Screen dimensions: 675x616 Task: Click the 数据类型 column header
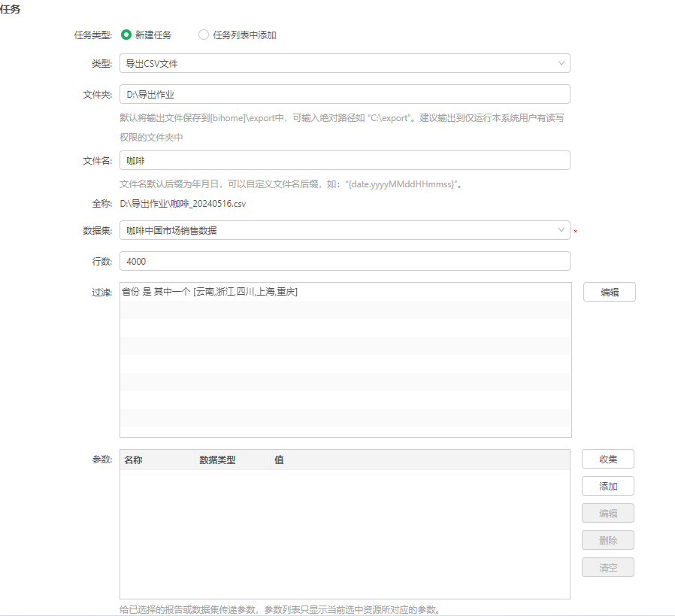[x=233, y=460]
